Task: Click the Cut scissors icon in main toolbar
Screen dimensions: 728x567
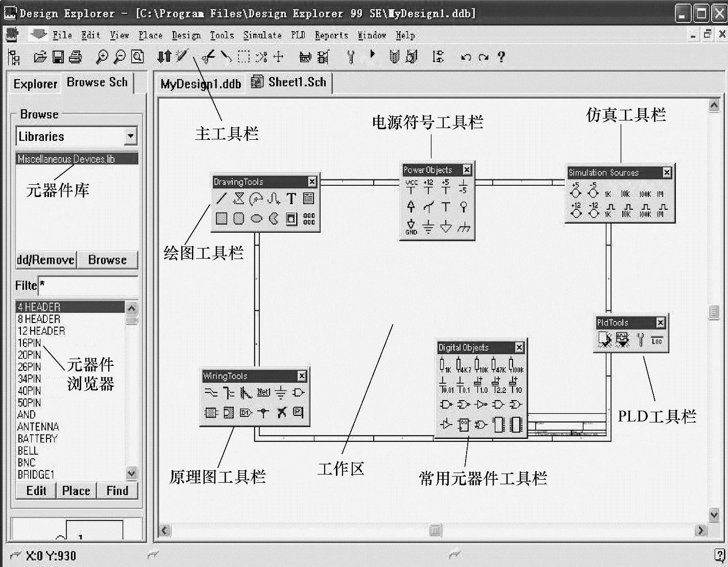Action: pyautogui.click(x=208, y=57)
